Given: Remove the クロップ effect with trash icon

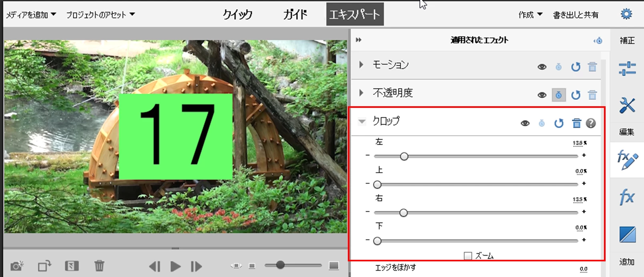Looking at the screenshot, I should click(x=576, y=123).
